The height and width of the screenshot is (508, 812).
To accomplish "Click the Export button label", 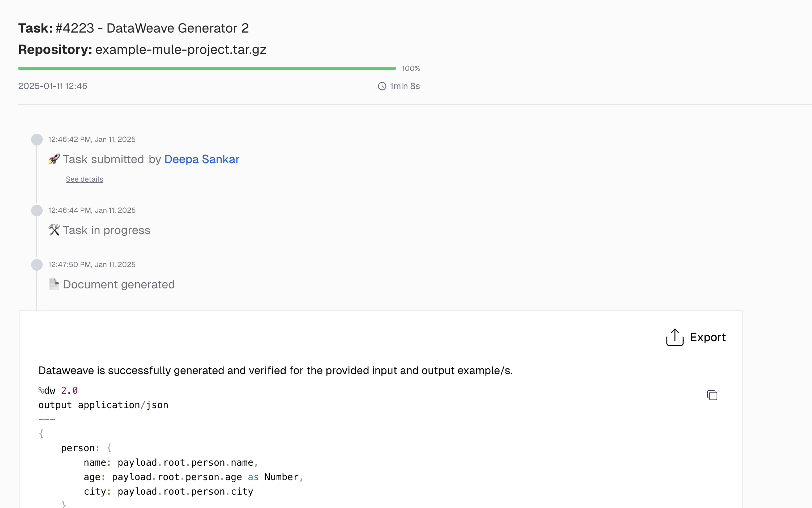I will pos(708,337).
